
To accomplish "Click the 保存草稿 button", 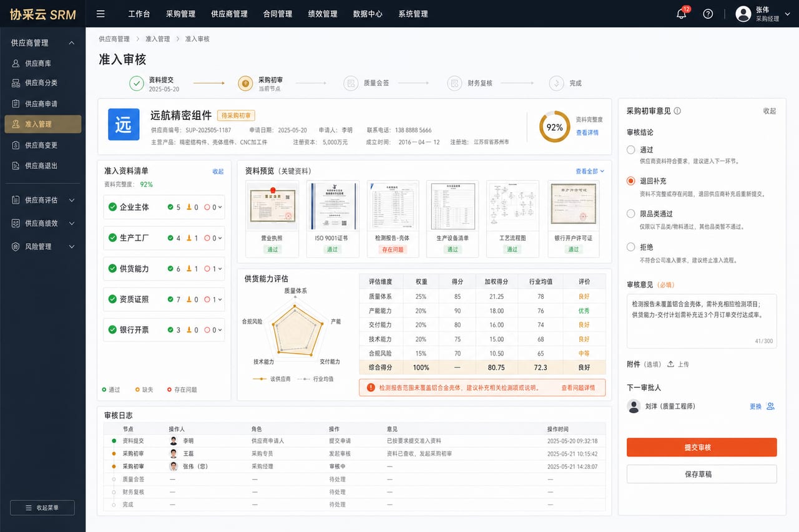I will pyautogui.click(x=702, y=474).
